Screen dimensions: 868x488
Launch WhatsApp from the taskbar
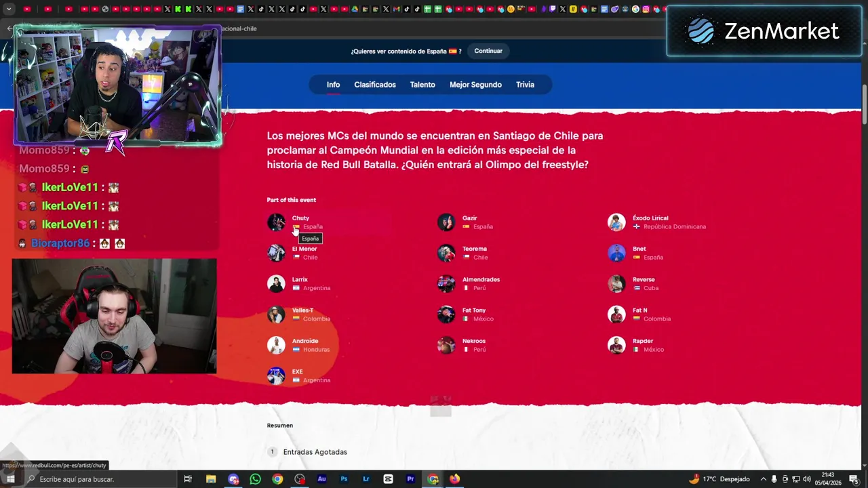click(256, 479)
